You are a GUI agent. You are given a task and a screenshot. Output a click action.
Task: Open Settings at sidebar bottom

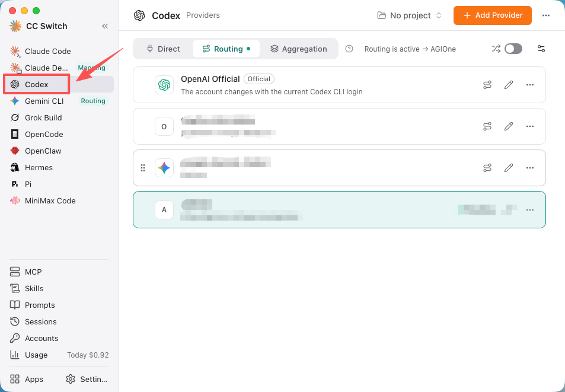point(87,379)
